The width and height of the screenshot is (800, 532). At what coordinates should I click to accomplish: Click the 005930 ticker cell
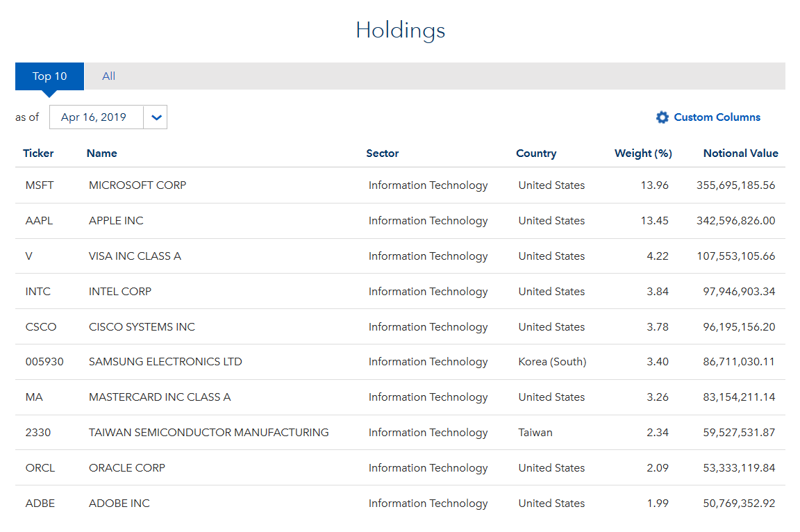44,362
